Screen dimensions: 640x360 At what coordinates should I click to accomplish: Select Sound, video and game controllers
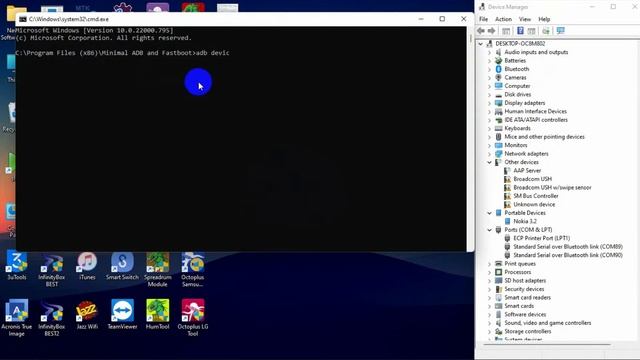pyautogui.click(x=547, y=323)
